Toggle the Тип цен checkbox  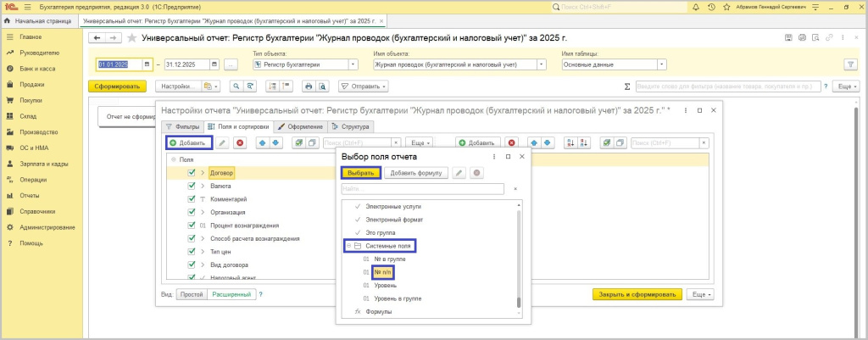coord(192,252)
